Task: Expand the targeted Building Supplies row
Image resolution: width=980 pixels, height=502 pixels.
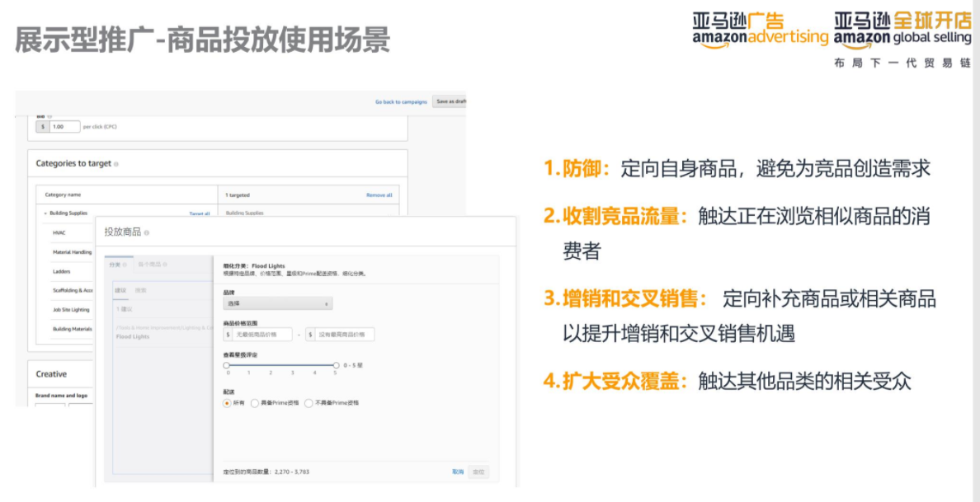Action: tap(244, 211)
